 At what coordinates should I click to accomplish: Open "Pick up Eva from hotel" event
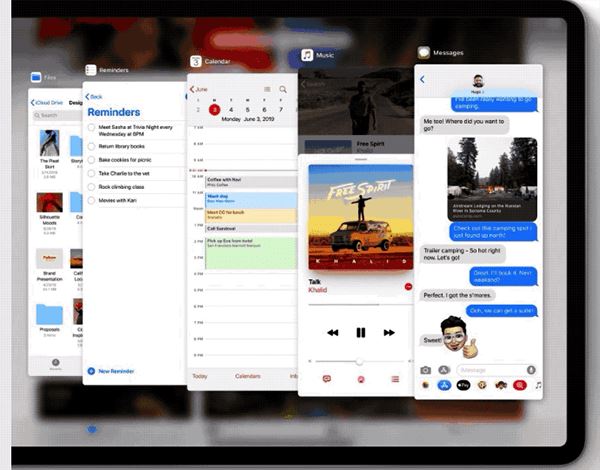(x=251, y=253)
